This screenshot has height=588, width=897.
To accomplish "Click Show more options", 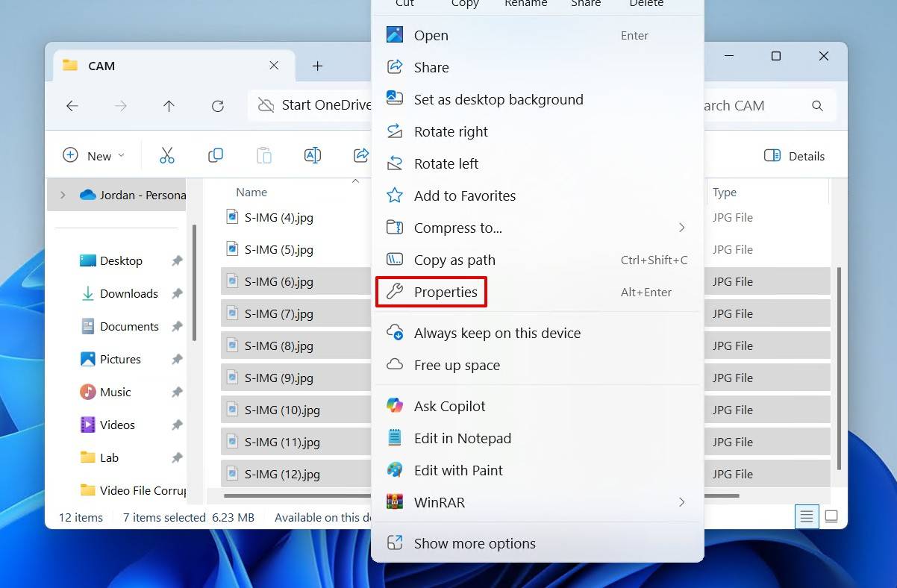I will 475,543.
